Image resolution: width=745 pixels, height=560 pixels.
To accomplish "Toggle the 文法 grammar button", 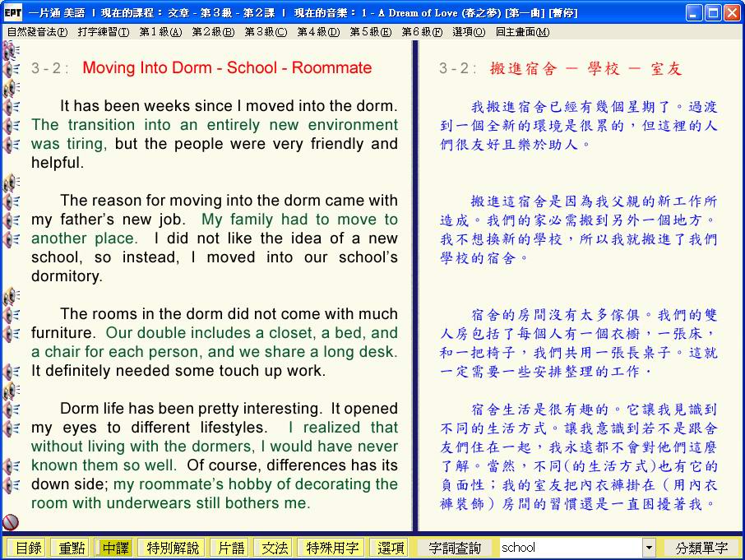I will [274, 548].
